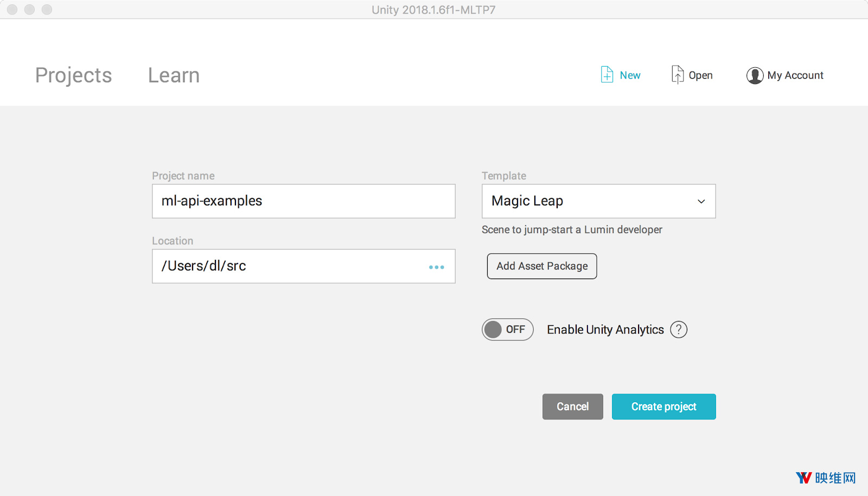868x496 pixels.
Task: Switch to the Projects tab
Action: coord(73,75)
